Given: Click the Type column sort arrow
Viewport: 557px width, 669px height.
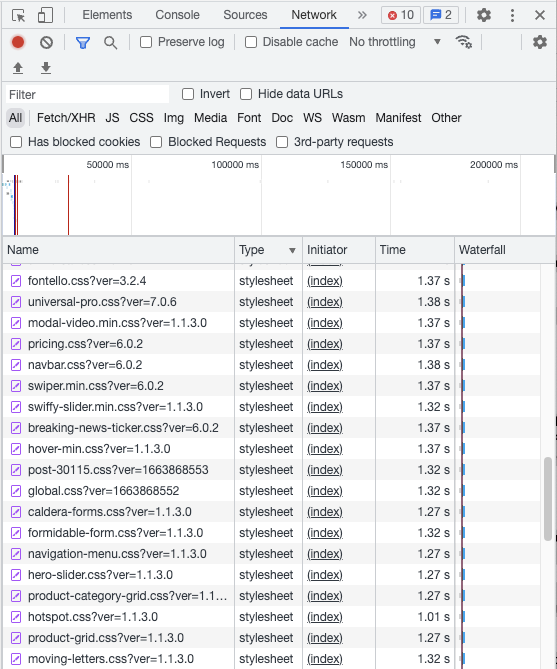Looking at the screenshot, I should click(292, 250).
